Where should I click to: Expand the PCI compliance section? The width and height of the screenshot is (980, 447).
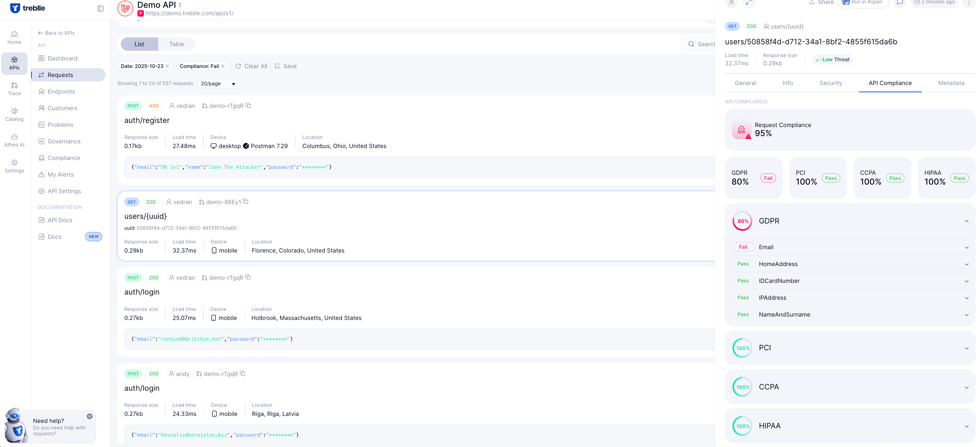[966, 348]
